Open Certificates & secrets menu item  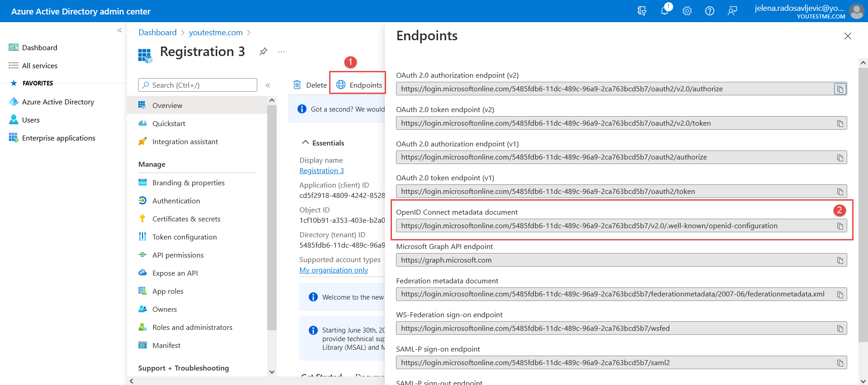[186, 219]
